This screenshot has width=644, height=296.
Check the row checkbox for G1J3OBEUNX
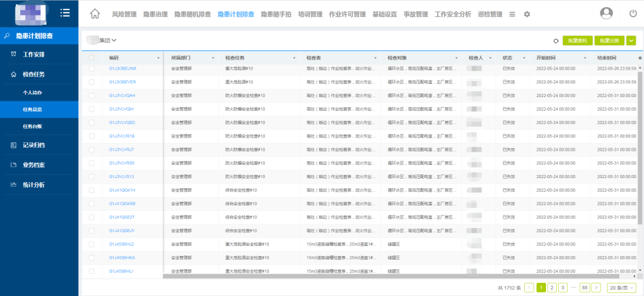coord(91,68)
